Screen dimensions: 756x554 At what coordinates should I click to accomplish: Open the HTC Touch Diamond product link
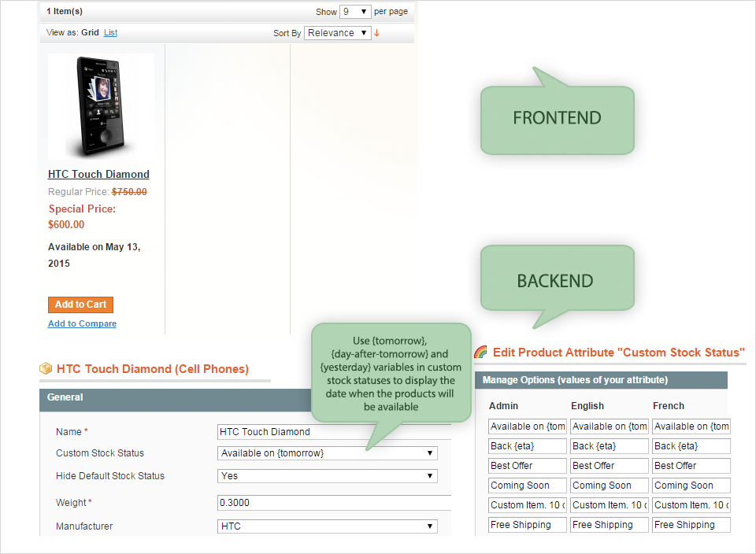pos(98,174)
